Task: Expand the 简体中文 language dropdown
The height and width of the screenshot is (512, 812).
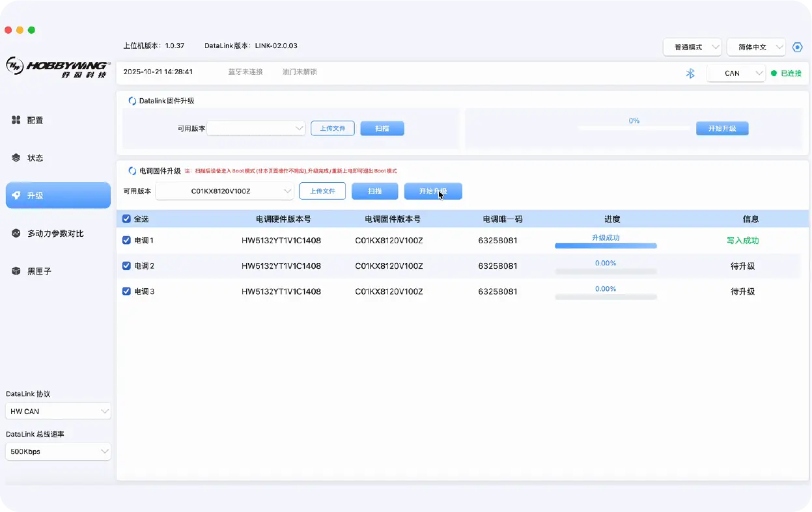Action: [x=755, y=47]
